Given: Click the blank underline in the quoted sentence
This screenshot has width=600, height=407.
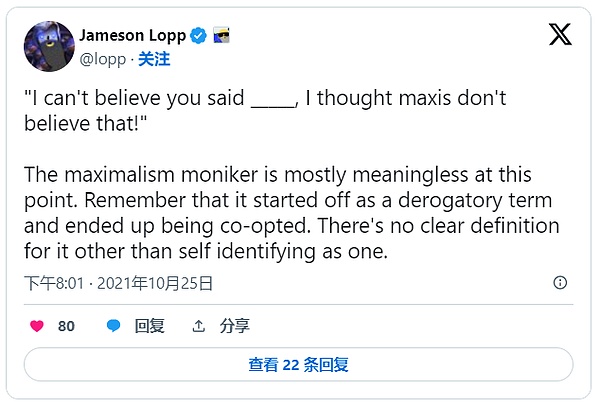Looking at the screenshot, I should pyautogui.click(x=271, y=99).
